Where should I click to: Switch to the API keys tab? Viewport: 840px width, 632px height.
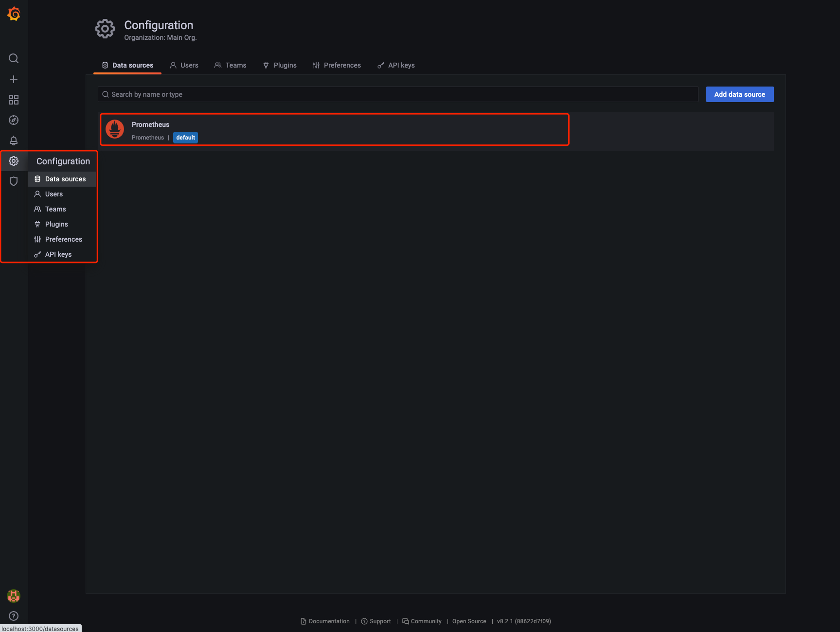pyautogui.click(x=396, y=65)
